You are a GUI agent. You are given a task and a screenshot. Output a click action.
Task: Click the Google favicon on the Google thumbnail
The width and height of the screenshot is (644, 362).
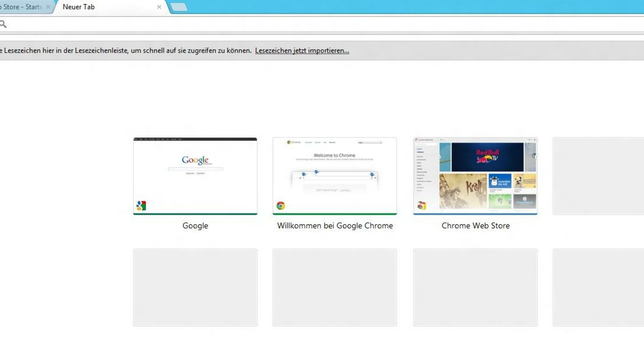coord(142,206)
